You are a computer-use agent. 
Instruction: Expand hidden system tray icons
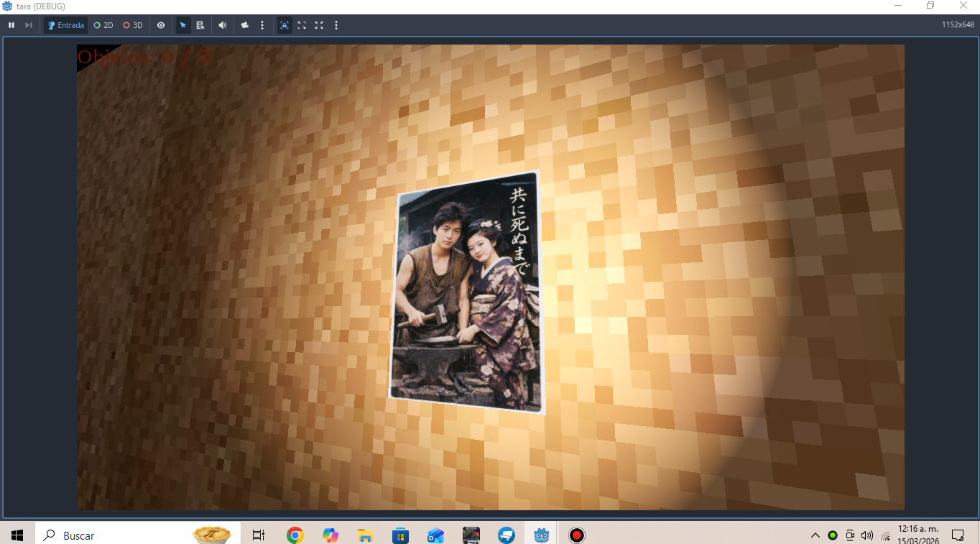tap(815, 535)
